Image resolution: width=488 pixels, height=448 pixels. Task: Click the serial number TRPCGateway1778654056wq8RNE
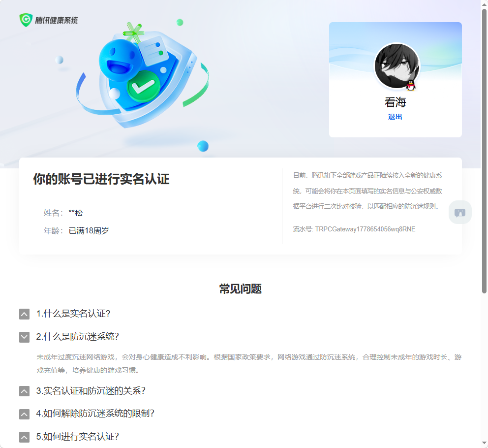tap(365, 229)
